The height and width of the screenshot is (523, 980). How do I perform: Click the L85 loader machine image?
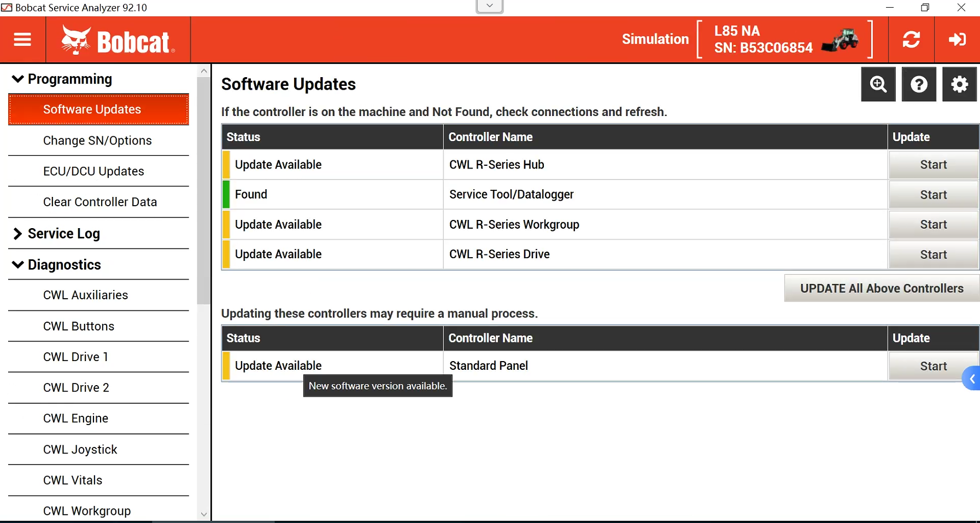[x=840, y=40]
